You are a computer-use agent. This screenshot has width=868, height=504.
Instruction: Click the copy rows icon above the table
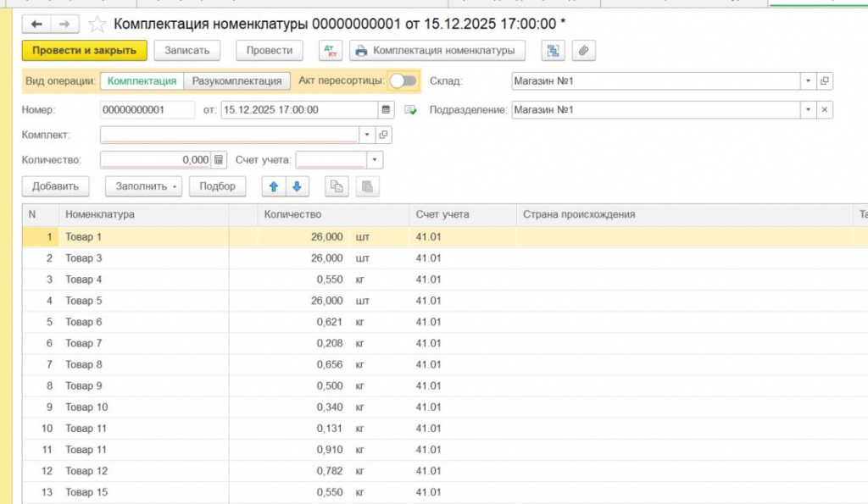337,186
